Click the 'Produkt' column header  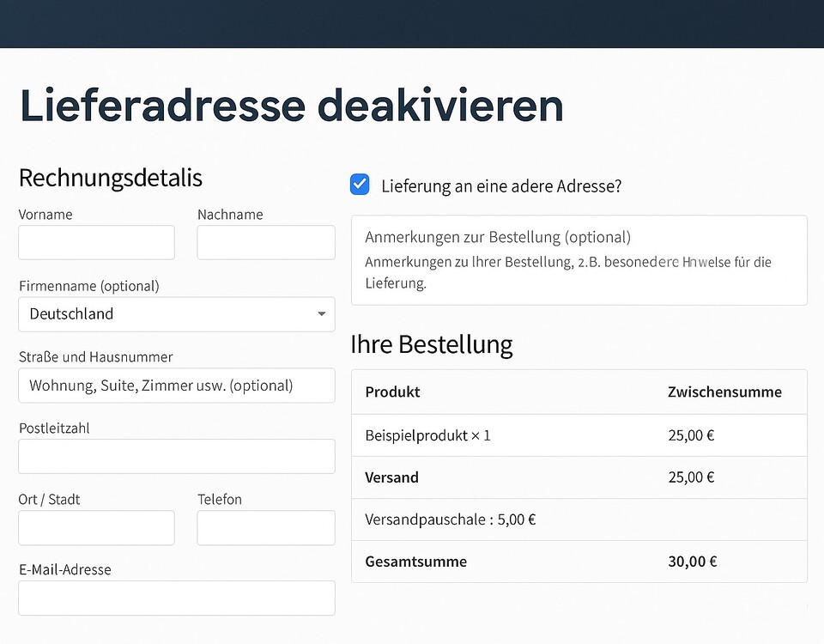tap(392, 392)
